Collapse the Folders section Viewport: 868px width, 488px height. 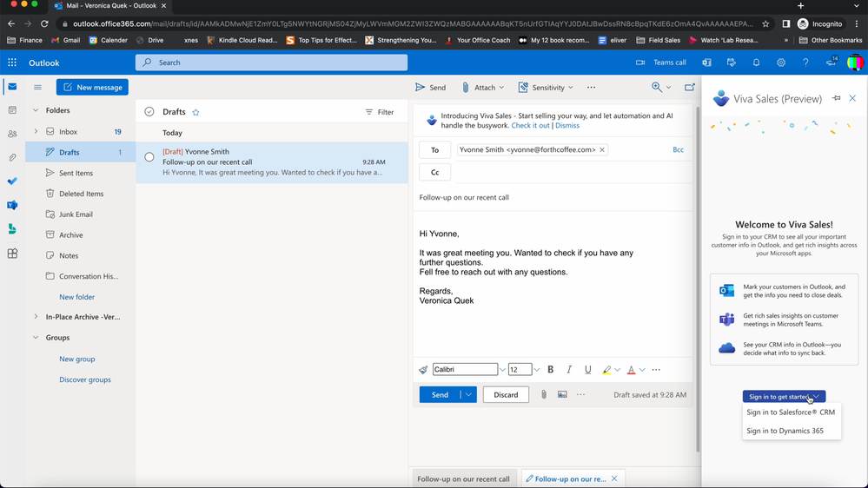click(36, 110)
